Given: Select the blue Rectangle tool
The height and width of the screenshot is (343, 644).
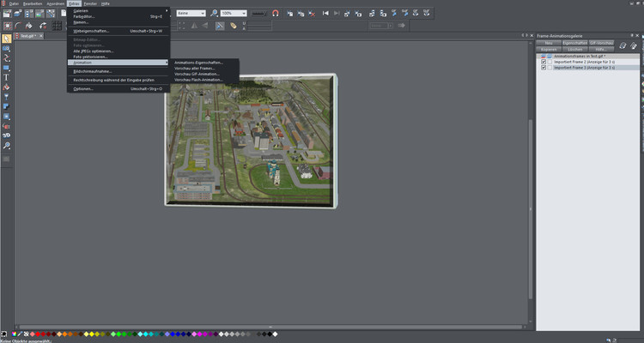Looking at the screenshot, I should (x=6, y=68).
